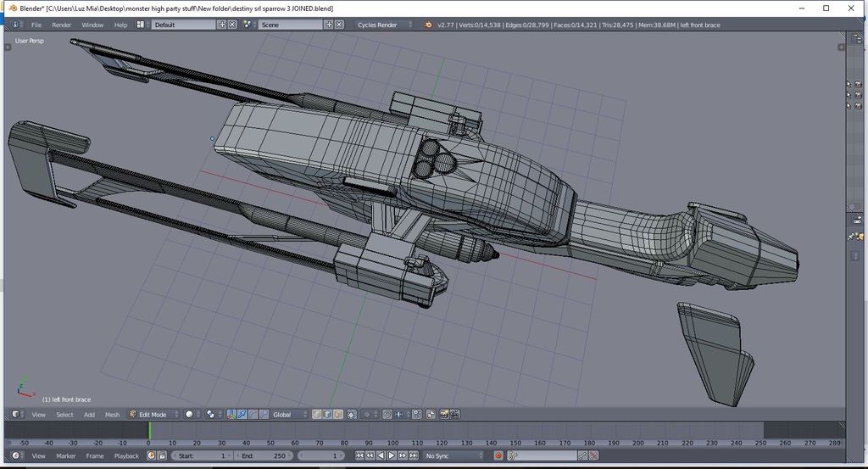The image size is (868, 469).
Task: Open the pivot point selector
Action: 213,415
